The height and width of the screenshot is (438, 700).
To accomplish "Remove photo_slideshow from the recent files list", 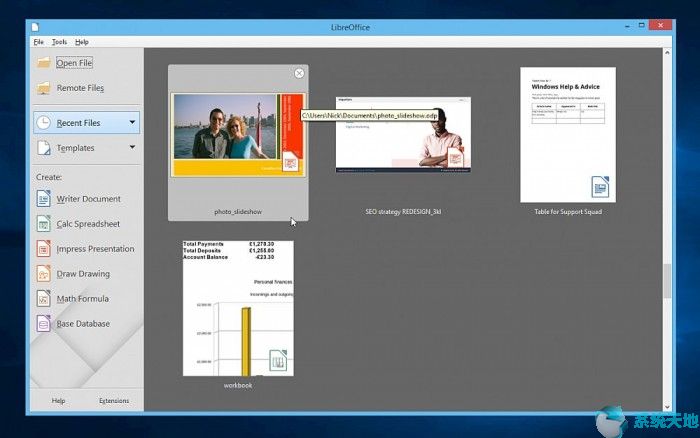I will click(299, 73).
